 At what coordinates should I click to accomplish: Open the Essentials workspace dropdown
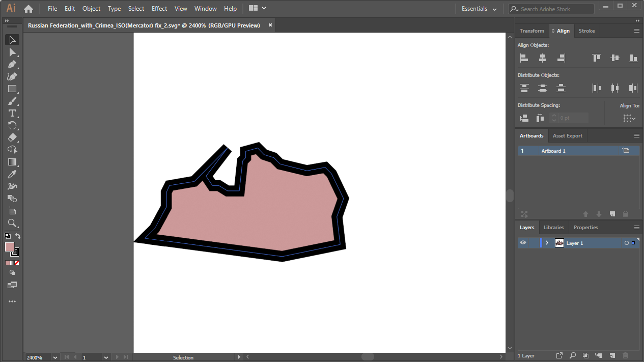pyautogui.click(x=479, y=9)
